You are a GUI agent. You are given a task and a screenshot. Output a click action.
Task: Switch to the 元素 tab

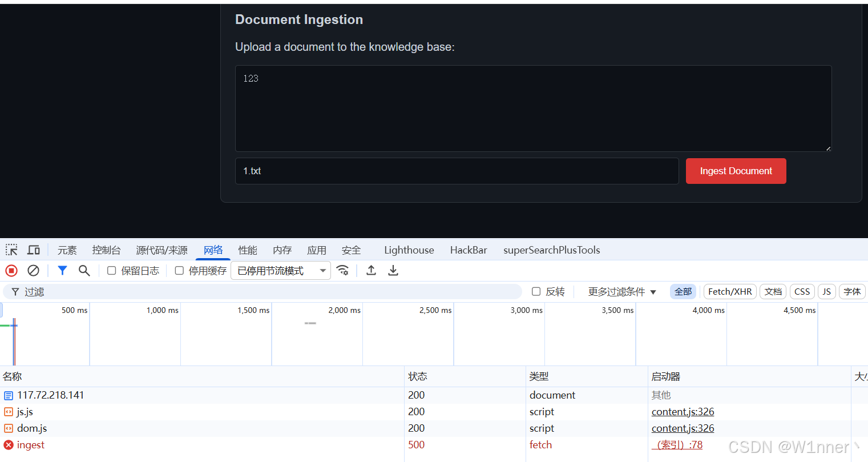tap(67, 250)
